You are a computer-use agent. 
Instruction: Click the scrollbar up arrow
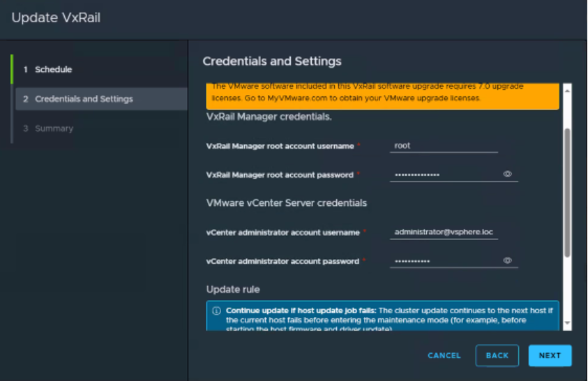pos(567,89)
